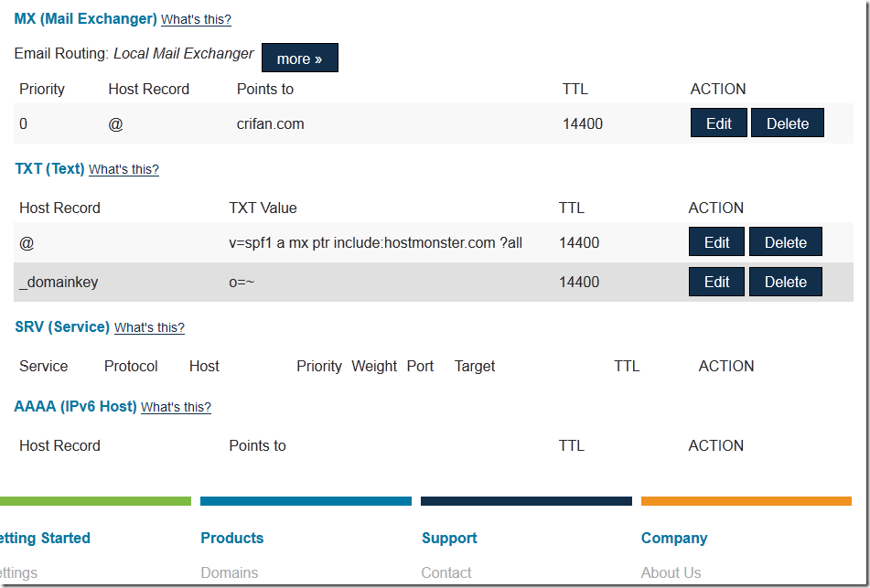The image size is (870, 588).
Task: Edit the _domainkey TXT record
Action: (x=716, y=282)
